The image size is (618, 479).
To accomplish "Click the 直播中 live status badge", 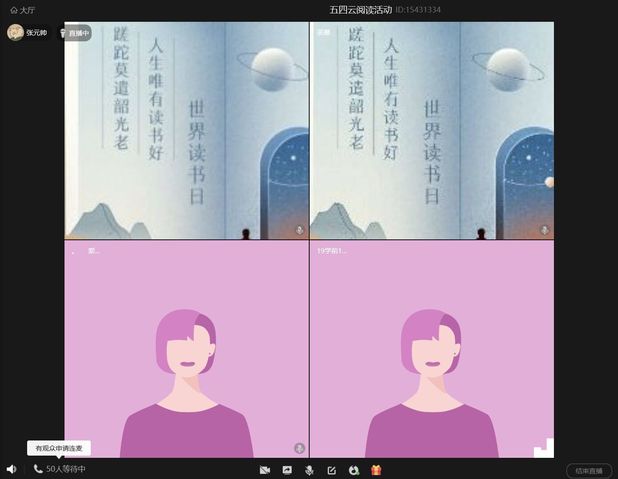I will point(75,33).
